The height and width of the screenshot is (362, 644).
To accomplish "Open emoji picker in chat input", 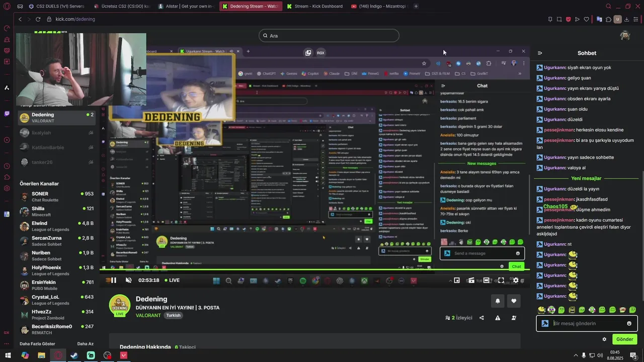I will tap(629, 323).
